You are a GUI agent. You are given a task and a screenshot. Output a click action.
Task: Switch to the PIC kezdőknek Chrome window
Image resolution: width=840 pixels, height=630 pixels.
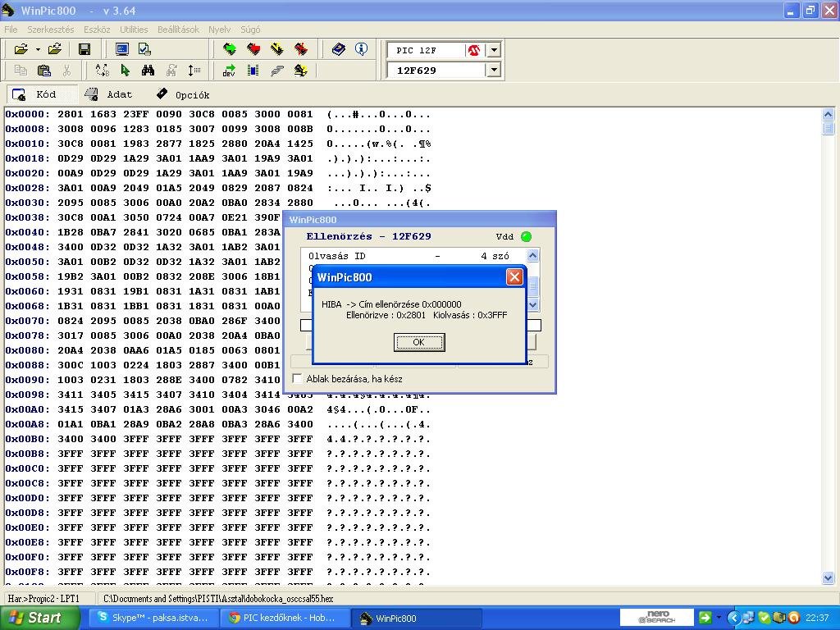(285, 618)
